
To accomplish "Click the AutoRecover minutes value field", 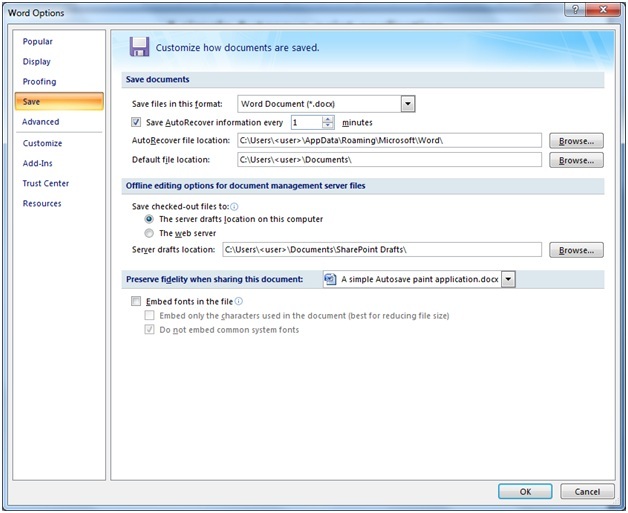I will click(x=307, y=122).
